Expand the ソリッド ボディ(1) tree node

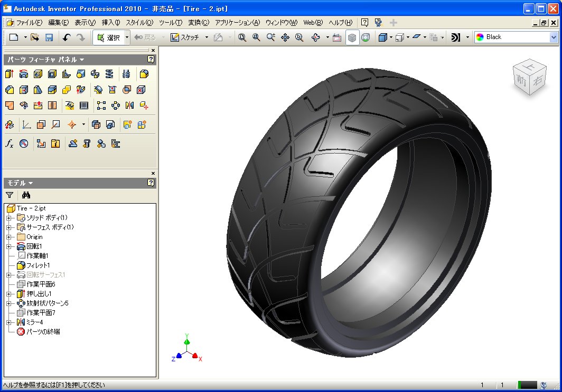[9, 218]
